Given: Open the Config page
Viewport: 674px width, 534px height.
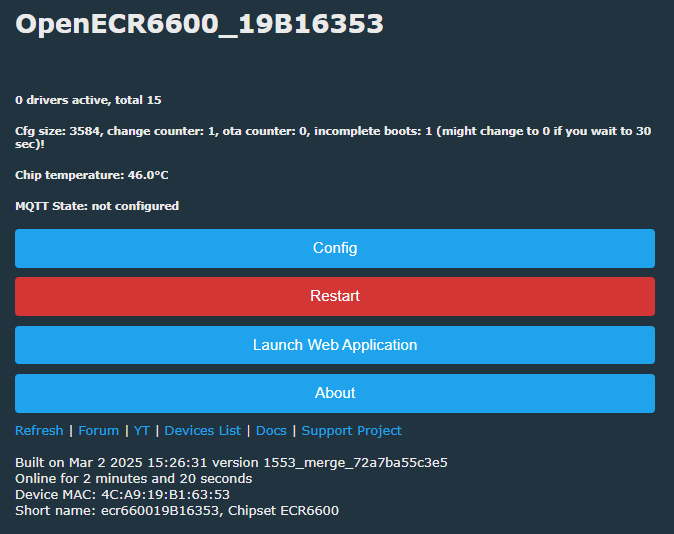Looking at the screenshot, I should 335,248.
